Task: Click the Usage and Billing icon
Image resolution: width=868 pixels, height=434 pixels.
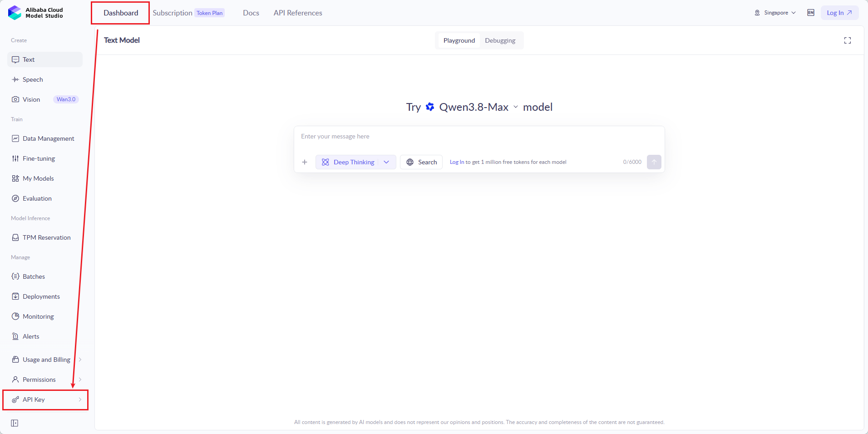Action: coord(15,360)
